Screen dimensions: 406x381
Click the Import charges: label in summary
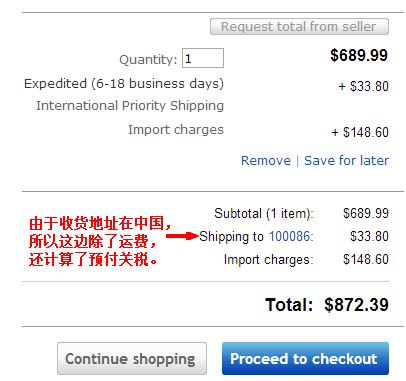click(269, 260)
